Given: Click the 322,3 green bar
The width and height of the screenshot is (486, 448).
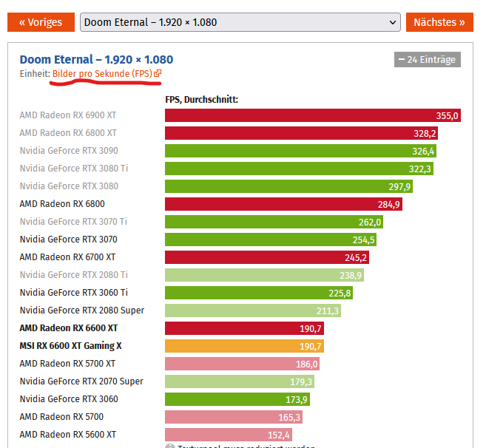Looking at the screenshot, I should pos(299,169).
